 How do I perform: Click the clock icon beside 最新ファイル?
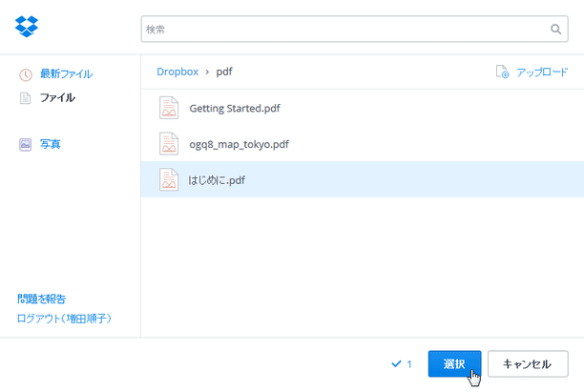point(26,74)
